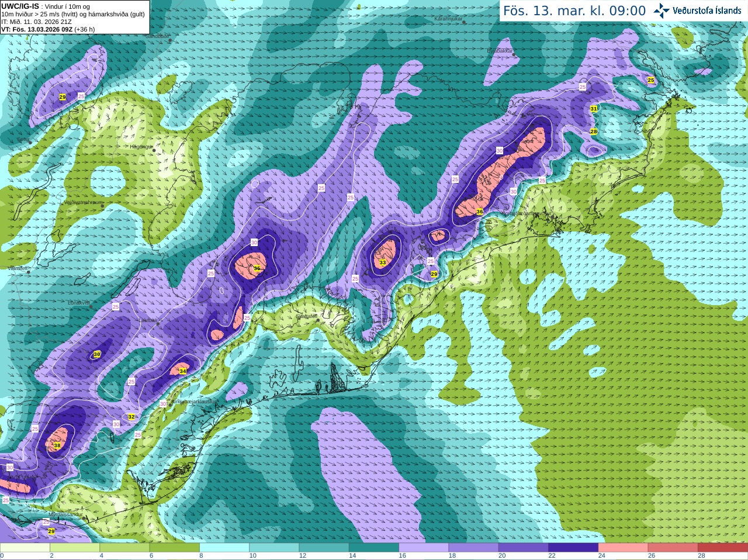Pick the 18–20 m/s purple legend swatch
Viewport: 748px width, 560px height.
click(474, 548)
